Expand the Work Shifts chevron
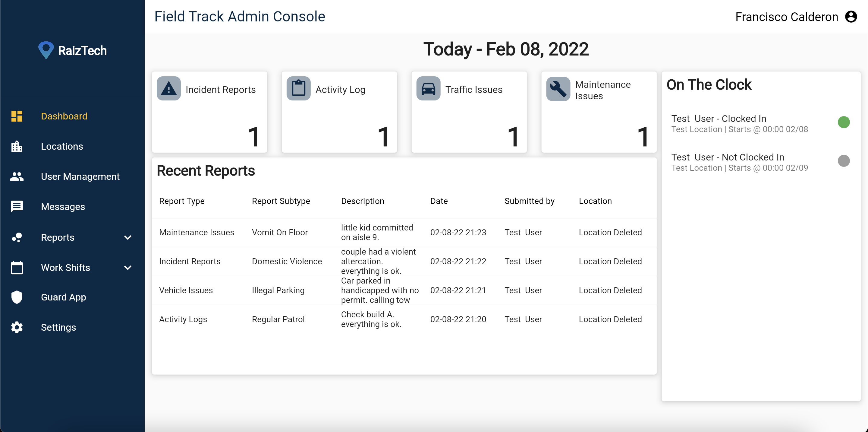The image size is (868, 432). point(128,267)
